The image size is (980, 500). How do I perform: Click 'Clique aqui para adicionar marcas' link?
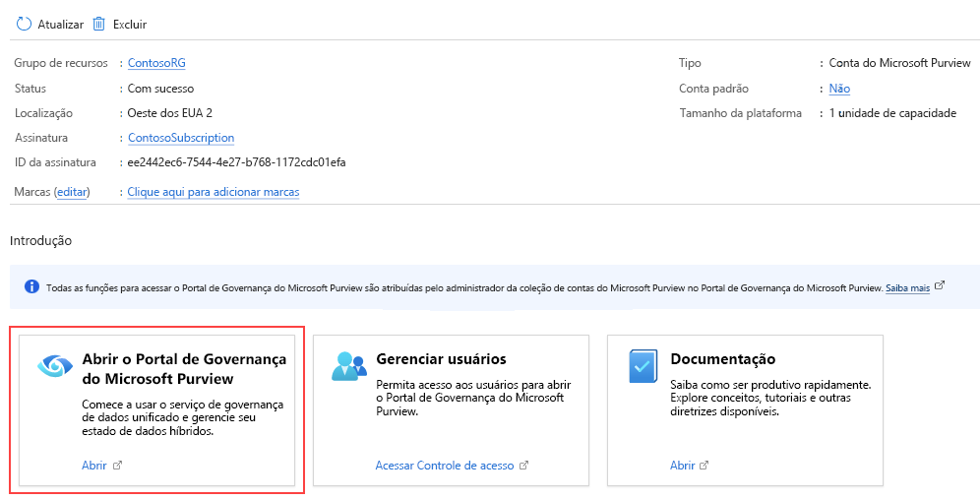pyautogui.click(x=214, y=192)
